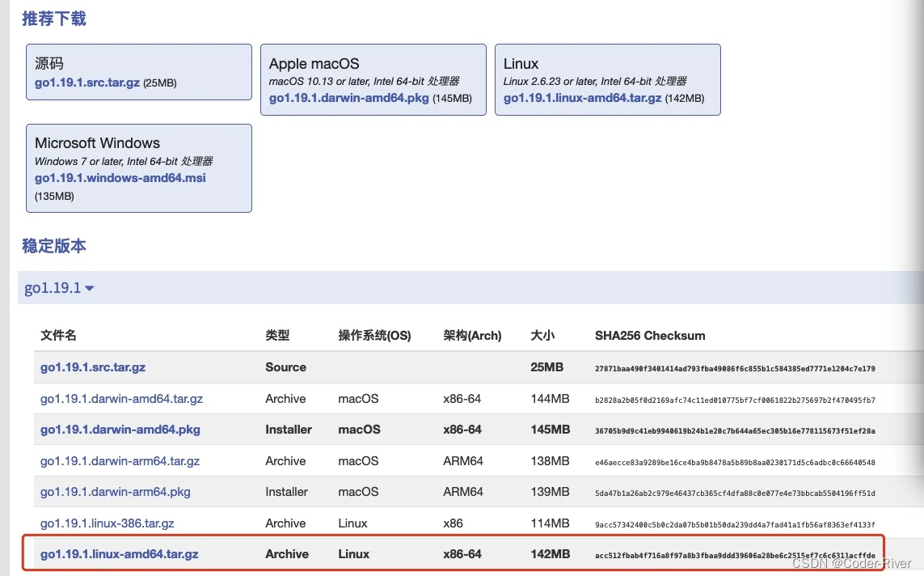Image resolution: width=924 pixels, height=576 pixels.
Task: Click go1.19.1.darwin-amd64.pkg in the file table
Action: (x=120, y=430)
